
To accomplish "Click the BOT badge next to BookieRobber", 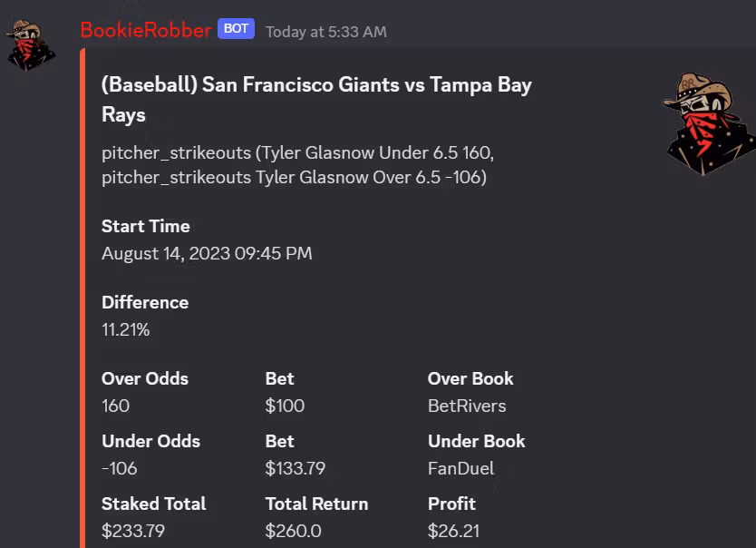I will tap(236, 29).
